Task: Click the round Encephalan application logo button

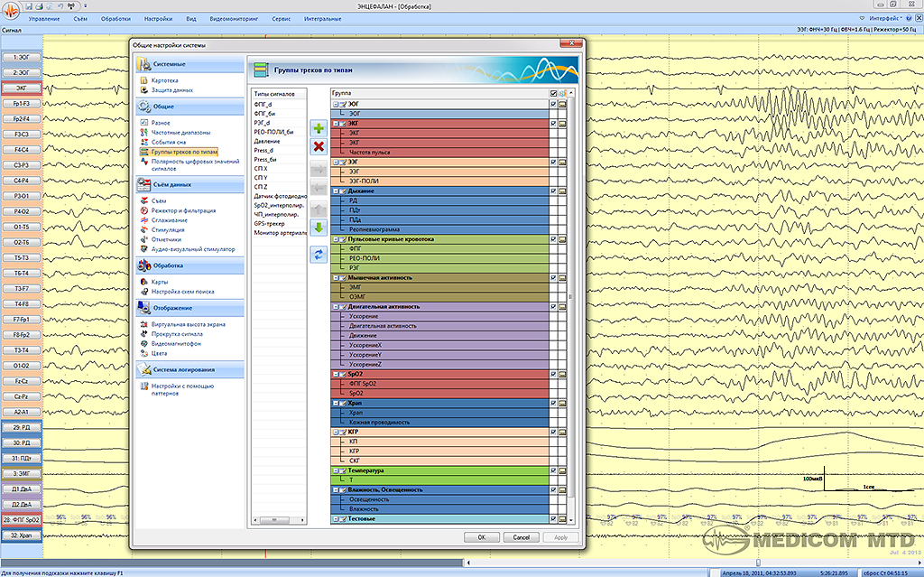Action: 11,10
